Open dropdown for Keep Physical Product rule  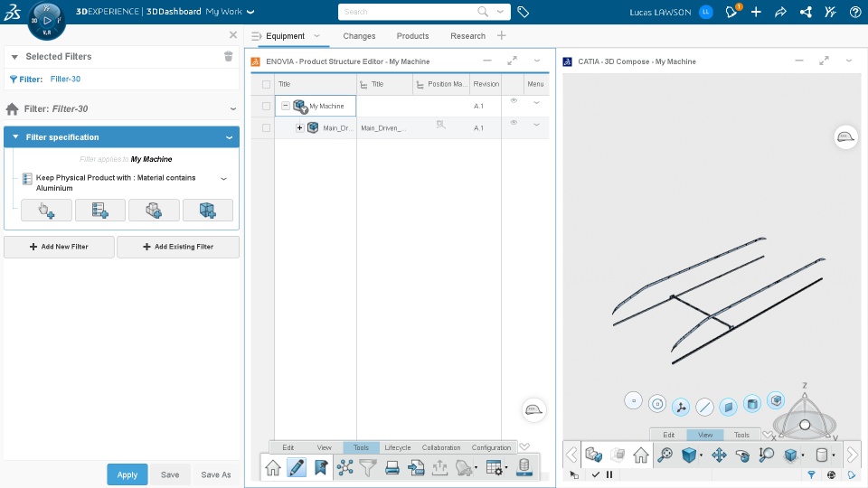(x=224, y=179)
